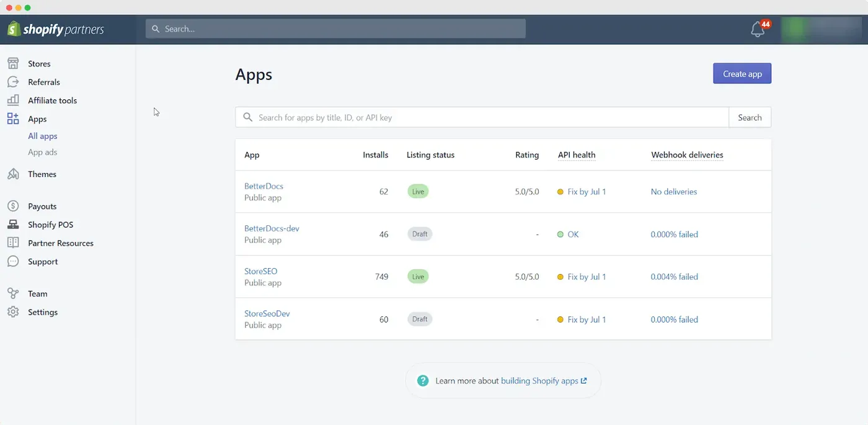Open the BetterDocs app link
This screenshot has width=868, height=425.
click(263, 186)
